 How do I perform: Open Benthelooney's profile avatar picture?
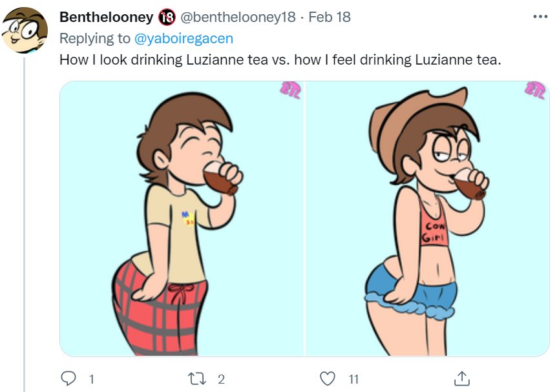(x=25, y=30)
